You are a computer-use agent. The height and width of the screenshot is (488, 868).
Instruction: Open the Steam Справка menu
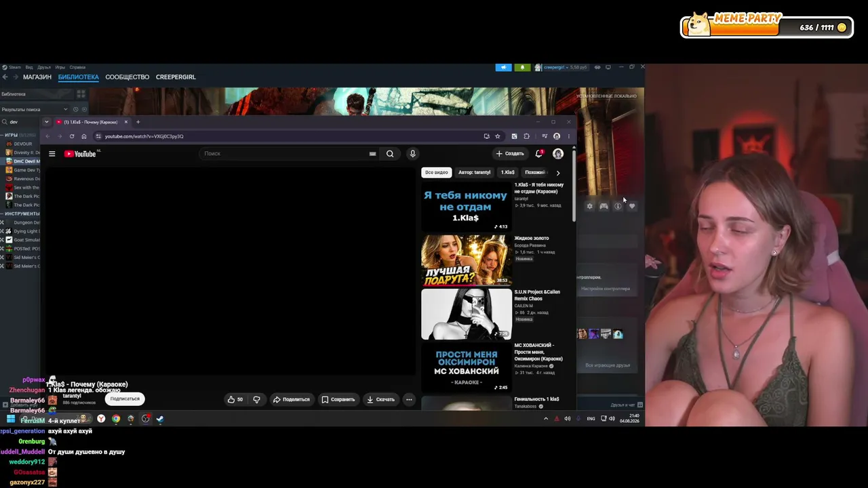click(77, 67)
